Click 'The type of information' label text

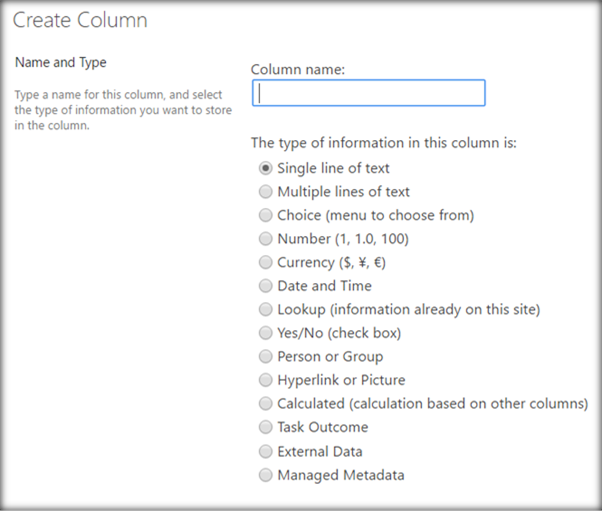pos(384,143)
